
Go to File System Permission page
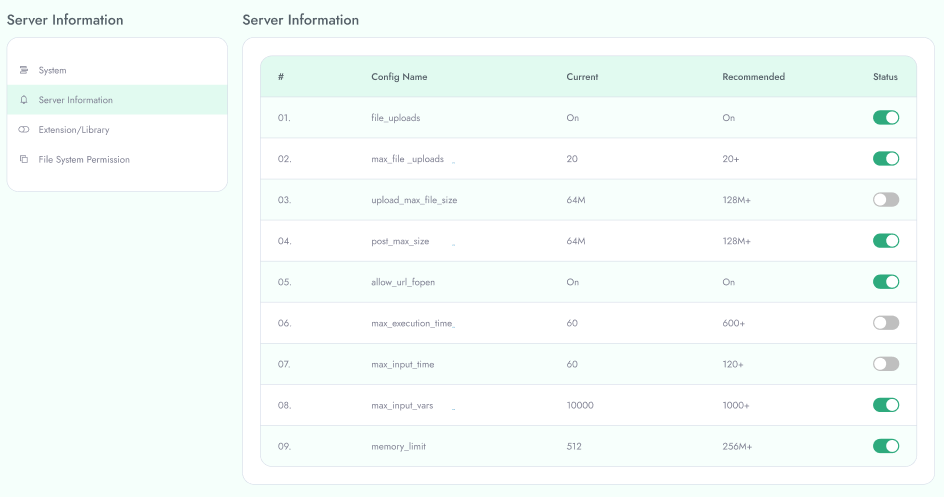pos(117,159)
